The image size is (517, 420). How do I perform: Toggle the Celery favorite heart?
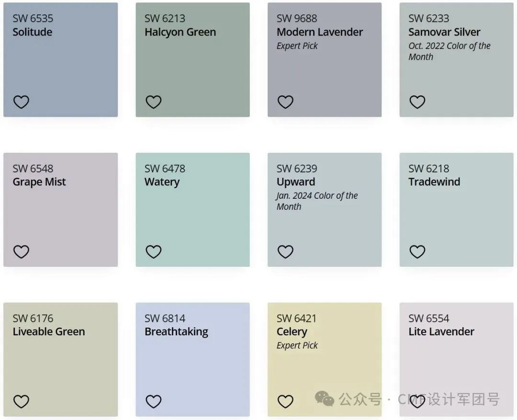(x=285, y=401)
